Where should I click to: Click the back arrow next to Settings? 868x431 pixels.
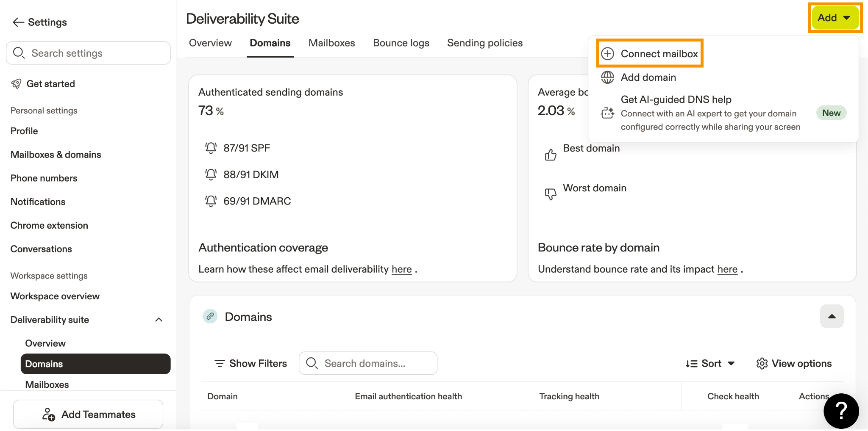pyautogui.click(x=18, y=22)
